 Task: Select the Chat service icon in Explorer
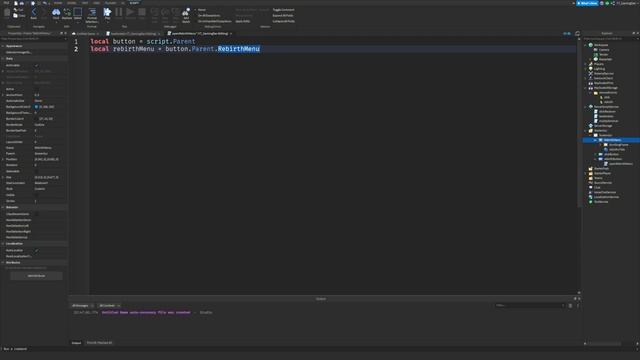pos(591,187)
